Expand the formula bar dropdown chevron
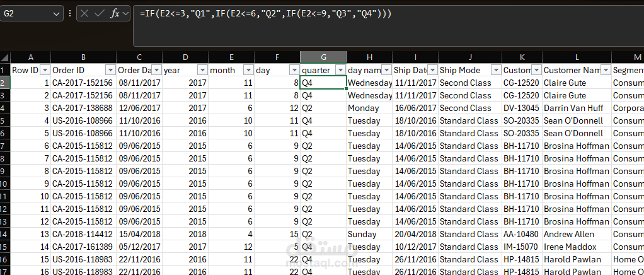Viewport: 644px width, 275px height. coord(125,14)
